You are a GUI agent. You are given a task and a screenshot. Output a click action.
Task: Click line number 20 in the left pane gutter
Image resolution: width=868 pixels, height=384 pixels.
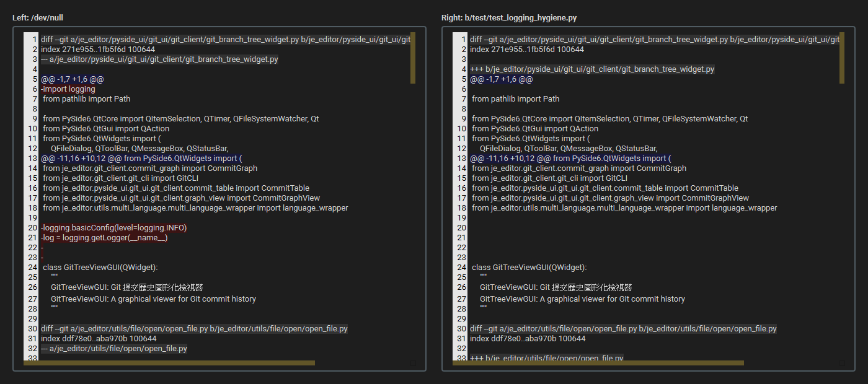pos(33,228)
